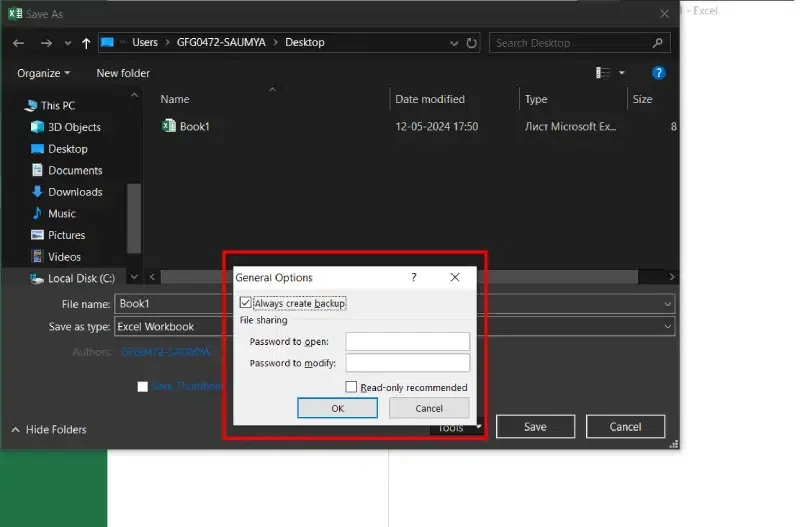Screen dimensions: 800x527
Task: Uncheck Always create backup
Action: point(245,303)
